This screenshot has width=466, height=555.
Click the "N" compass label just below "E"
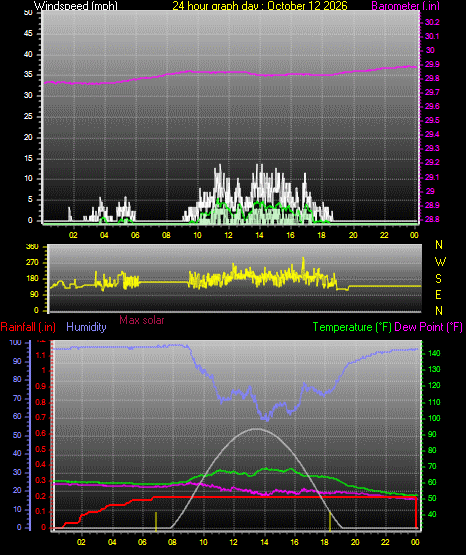point(439,311)
